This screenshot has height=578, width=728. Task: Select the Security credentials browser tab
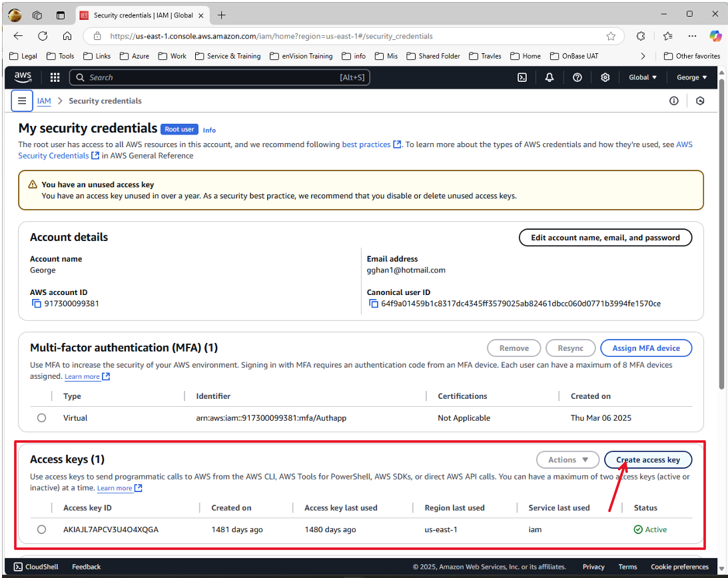point(142,15)
